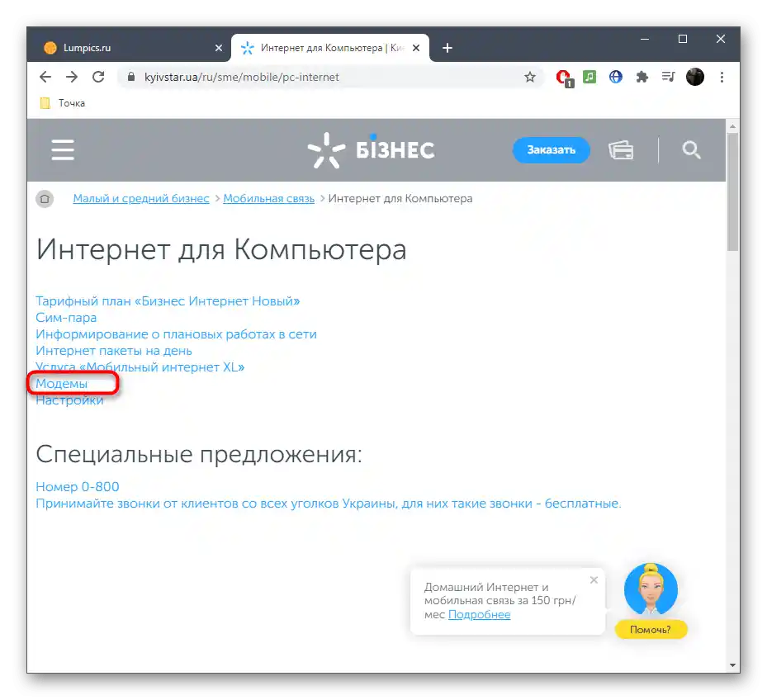The image size is (767, 700).
Task: Close the Lumpics.ru tab
Action: [219, 48]
